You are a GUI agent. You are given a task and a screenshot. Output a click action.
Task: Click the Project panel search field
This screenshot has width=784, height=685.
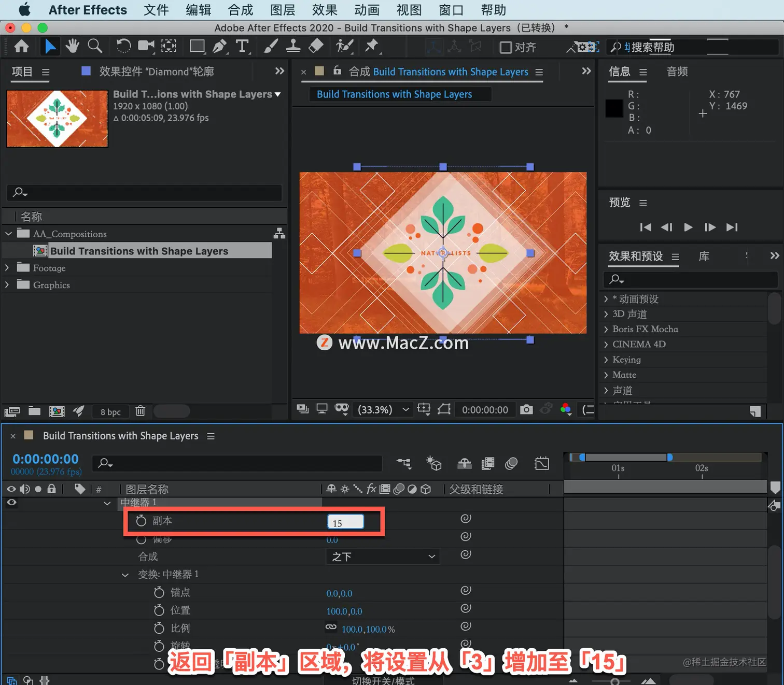(x=145, y=192)
